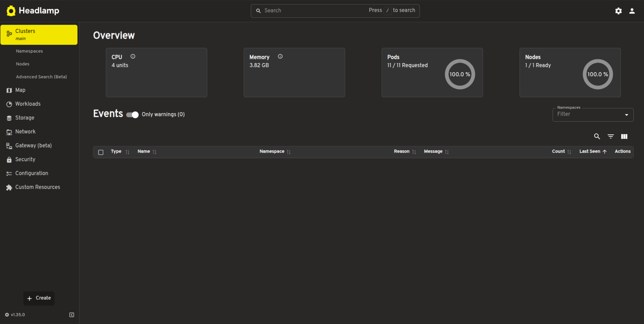
Task: Expand the Workloads sidebar section
Action: click(x=28, y=104)
